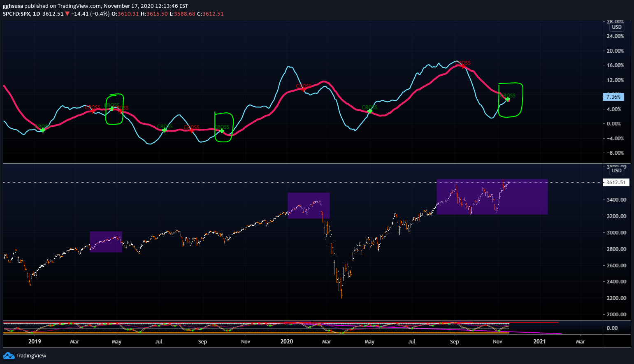Open USD currency label on percent pane

(x=617, y=27)
